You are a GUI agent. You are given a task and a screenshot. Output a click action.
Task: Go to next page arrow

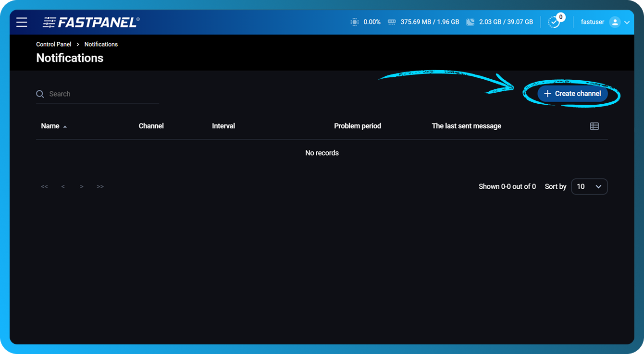click(x=82, y=186)
